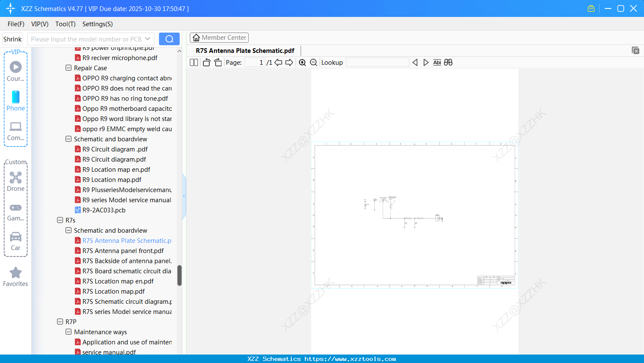Open Favorites star
Screen dimensions: 644x363
pyautogui.click(x=16, y=277)
